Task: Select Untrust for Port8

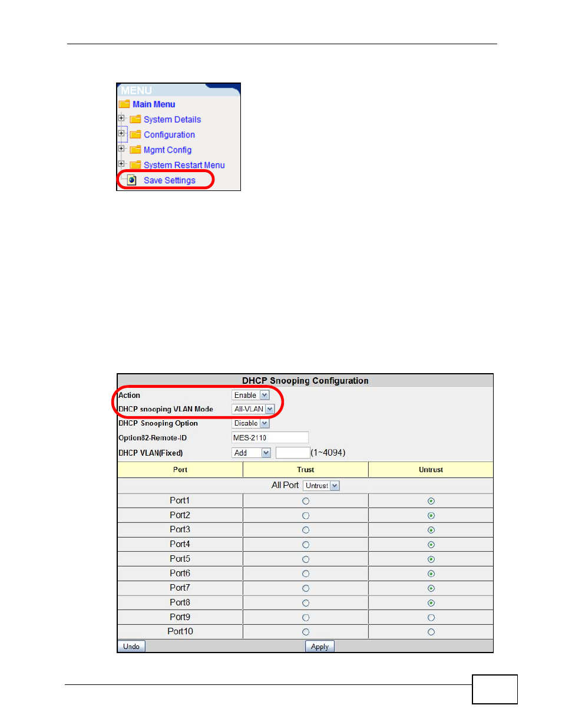Action: click(431, 603)
